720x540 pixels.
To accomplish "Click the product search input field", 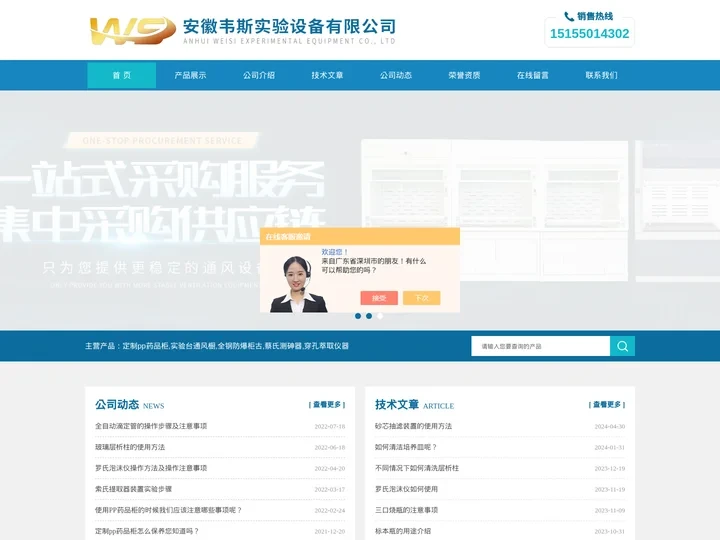I will 540,346.
